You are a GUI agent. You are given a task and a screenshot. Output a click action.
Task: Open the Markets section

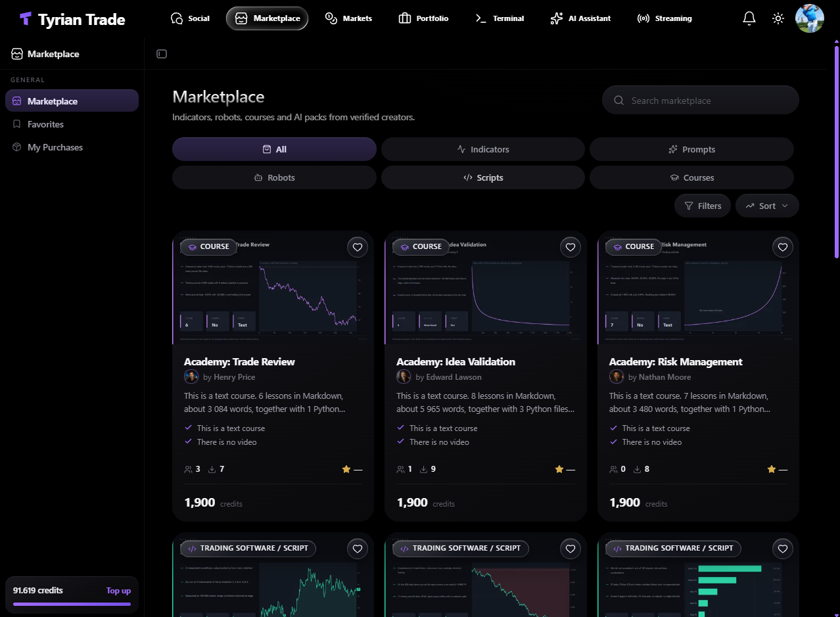coord(348,18)
